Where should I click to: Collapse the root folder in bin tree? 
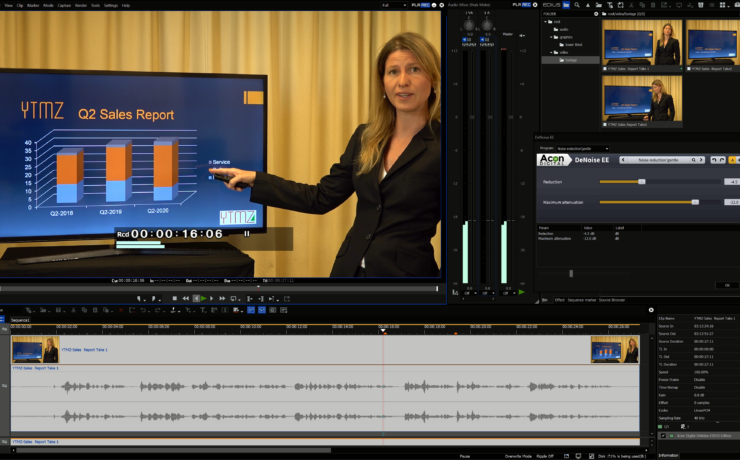click(546, 22)
